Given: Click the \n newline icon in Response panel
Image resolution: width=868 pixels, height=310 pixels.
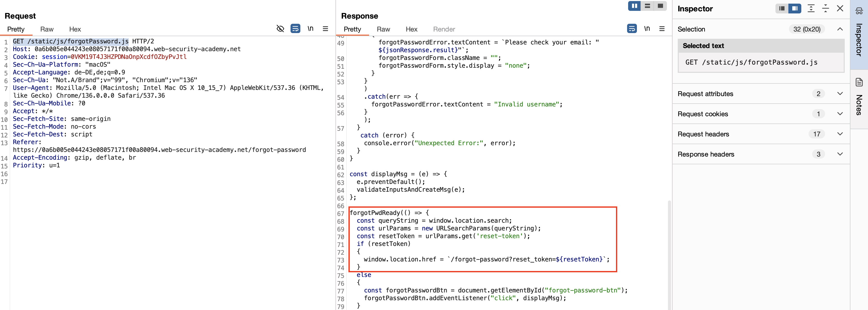Looking at the screenshot, I should (647, 29).
